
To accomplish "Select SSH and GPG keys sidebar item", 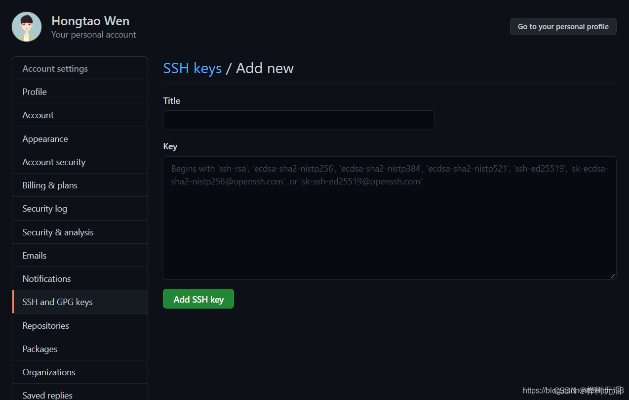I will 57,302.
